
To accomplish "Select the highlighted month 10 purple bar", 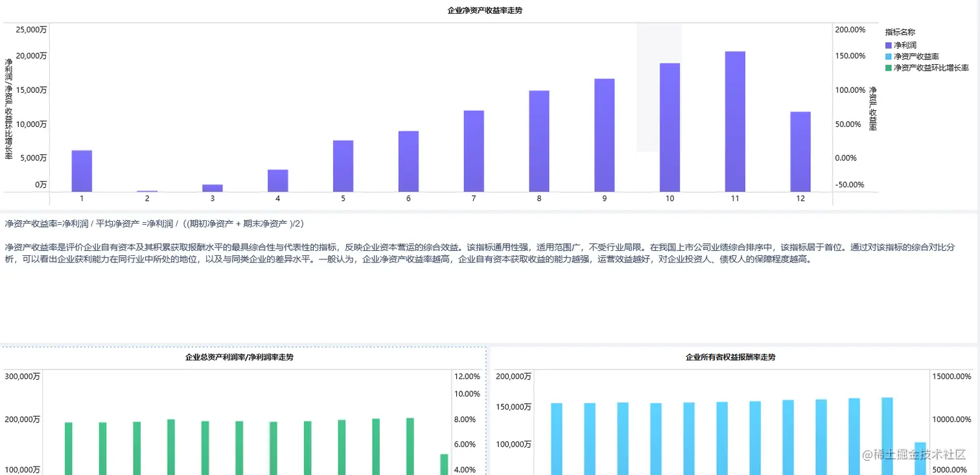I will (670, 128).
